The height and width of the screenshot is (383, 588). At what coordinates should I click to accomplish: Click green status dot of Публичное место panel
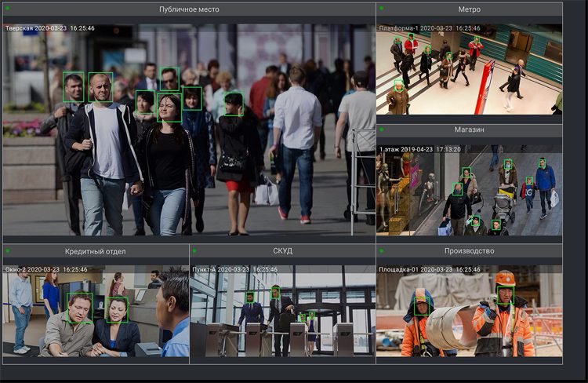coord(7,9)
